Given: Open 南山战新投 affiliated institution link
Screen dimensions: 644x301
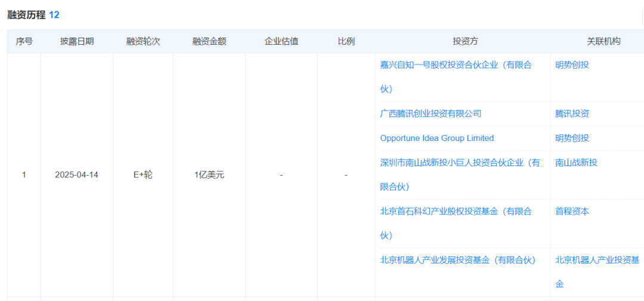Looking at the screenshot, I should (x=576, y=163).
